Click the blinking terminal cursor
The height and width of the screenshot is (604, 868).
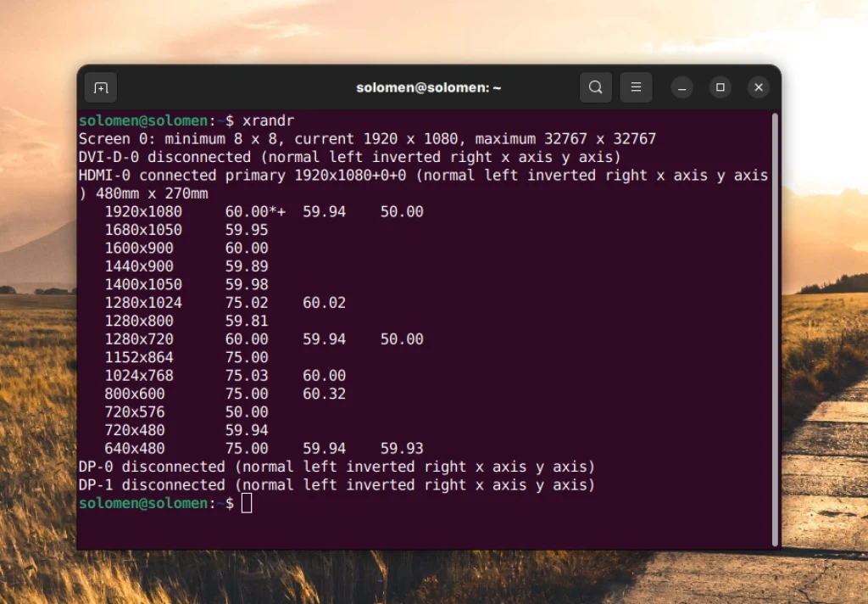tap(247, 502)
